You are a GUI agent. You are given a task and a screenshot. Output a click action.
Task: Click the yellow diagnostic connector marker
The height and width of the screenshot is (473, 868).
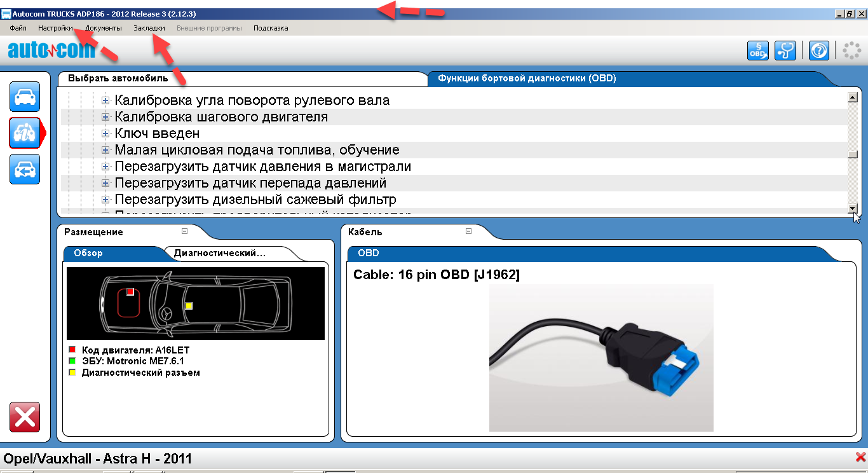(189, 306)
